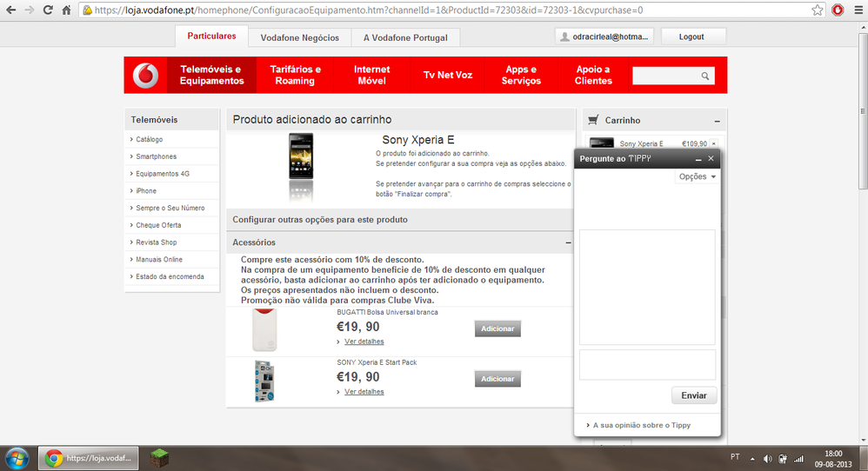Open 'Ver detalhes' for the SONY Xperia E Start Pack
The height and width of the screenshot is (471, 868).
coord(364,392)
